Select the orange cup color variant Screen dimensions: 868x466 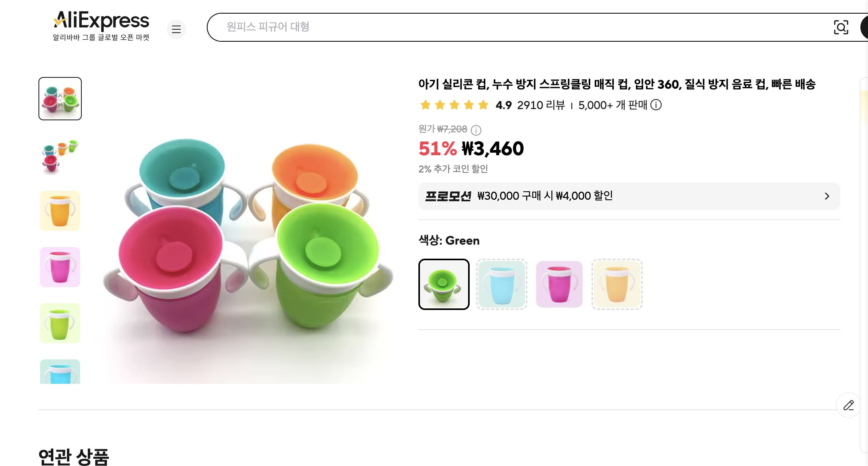[617, 284]
